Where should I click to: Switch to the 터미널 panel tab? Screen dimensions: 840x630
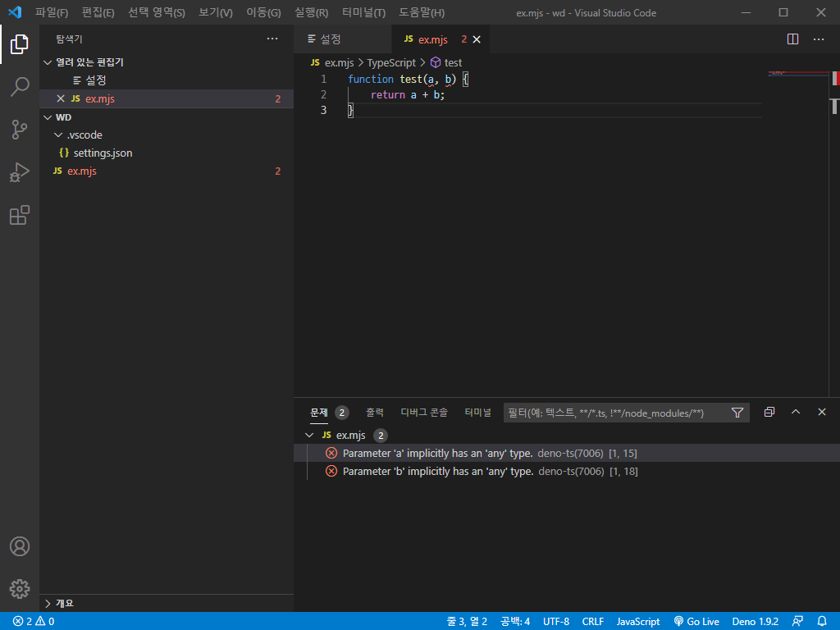pyautogui.click(x=477, y=413)
